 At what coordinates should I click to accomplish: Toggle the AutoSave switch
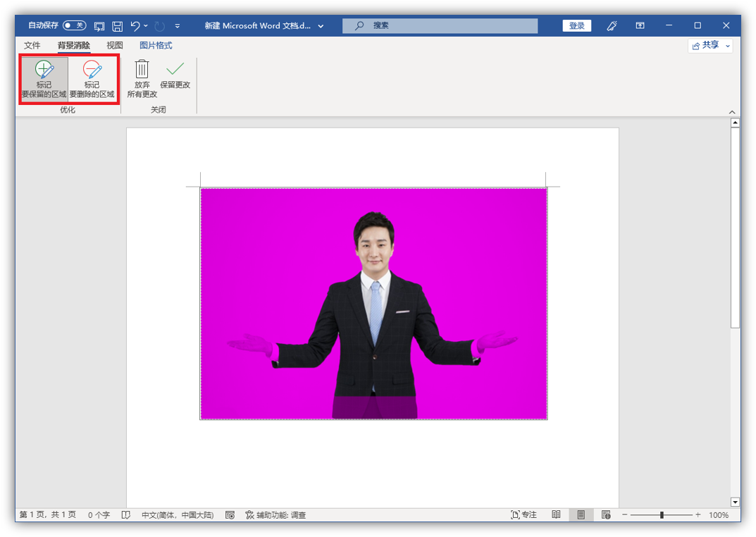click(x=74, y=25)
